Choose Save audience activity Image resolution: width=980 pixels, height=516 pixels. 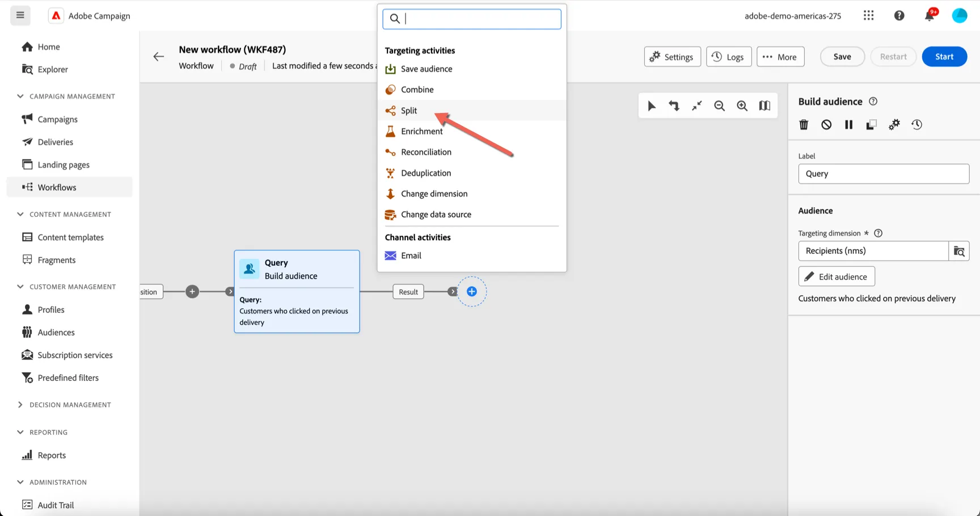pyautogui.click(x=472, y=69)
